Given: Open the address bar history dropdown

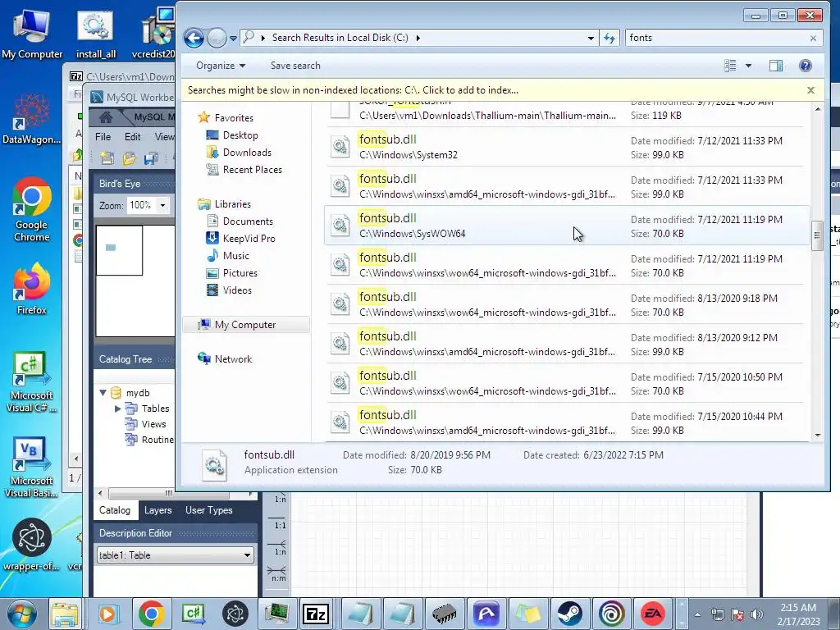Looking at the screenshot, I should 591,38.
